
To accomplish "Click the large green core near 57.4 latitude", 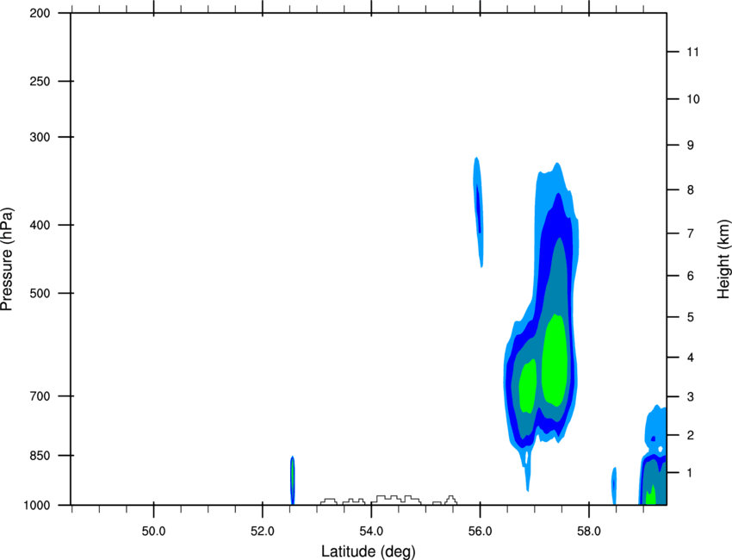I will 555,359.
